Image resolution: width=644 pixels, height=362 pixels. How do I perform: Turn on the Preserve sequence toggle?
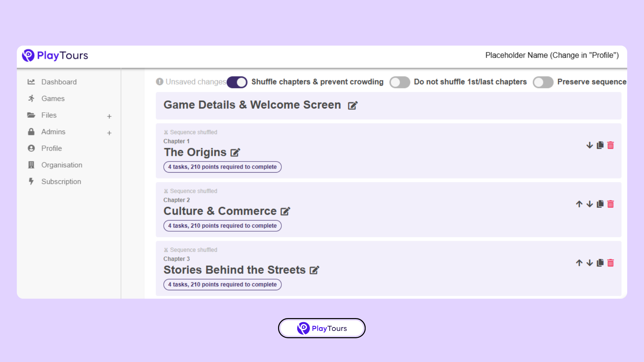click(543, 82)
